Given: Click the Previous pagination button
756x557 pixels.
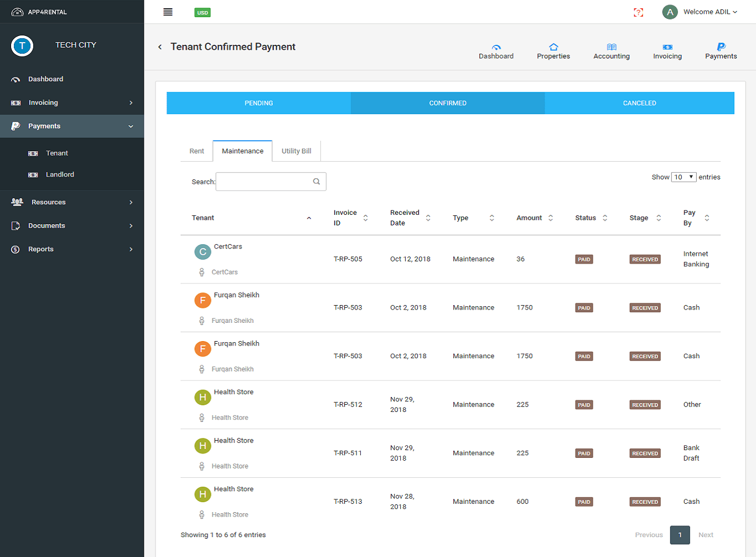Looking at the screenshot, I should (649, 535).
